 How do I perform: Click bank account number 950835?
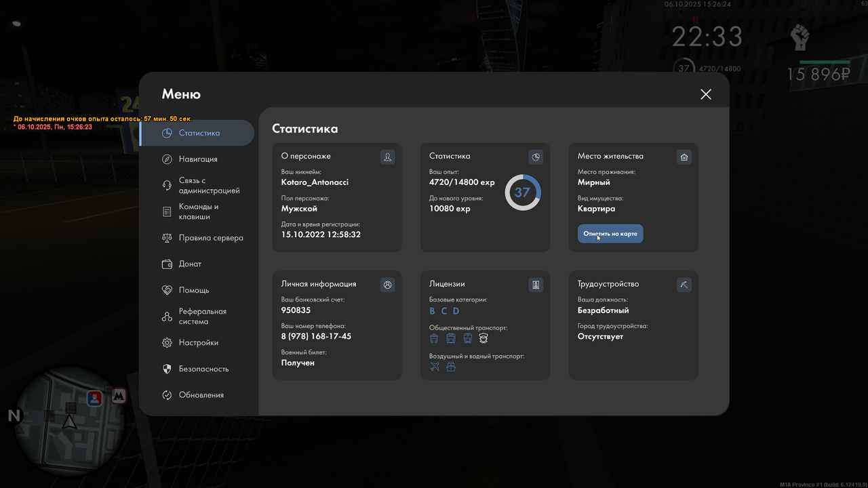(x=296, y=310)
